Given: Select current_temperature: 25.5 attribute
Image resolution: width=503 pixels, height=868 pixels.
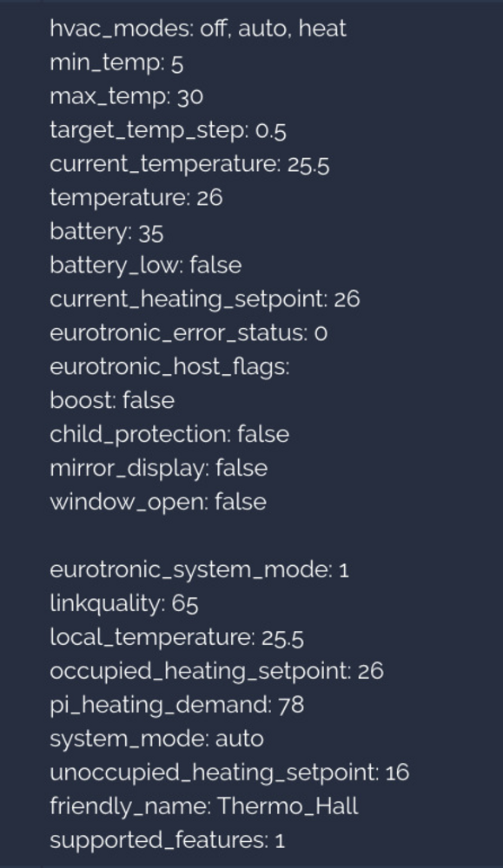Looking at the screenshot, I should pos(189,164).
